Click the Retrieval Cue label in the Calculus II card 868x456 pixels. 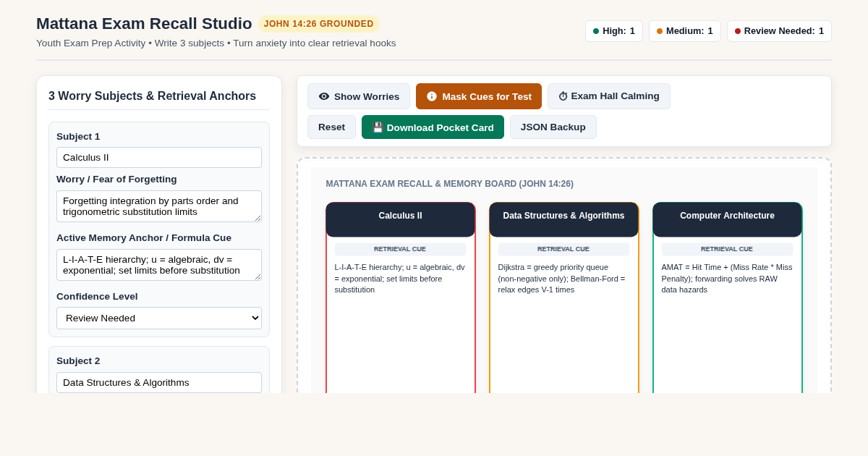(x=400, y=249)
